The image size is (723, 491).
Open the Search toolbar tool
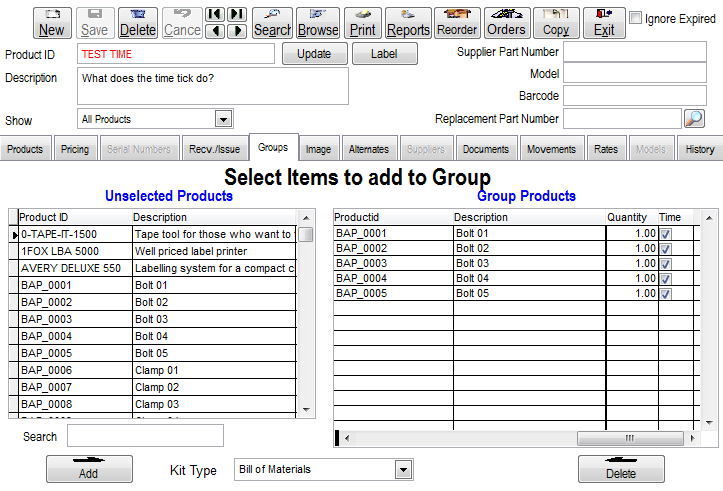[x=272, y=22]
